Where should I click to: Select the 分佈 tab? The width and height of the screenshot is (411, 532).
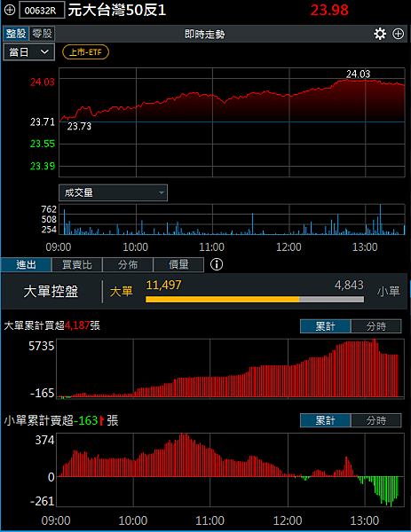128,264
